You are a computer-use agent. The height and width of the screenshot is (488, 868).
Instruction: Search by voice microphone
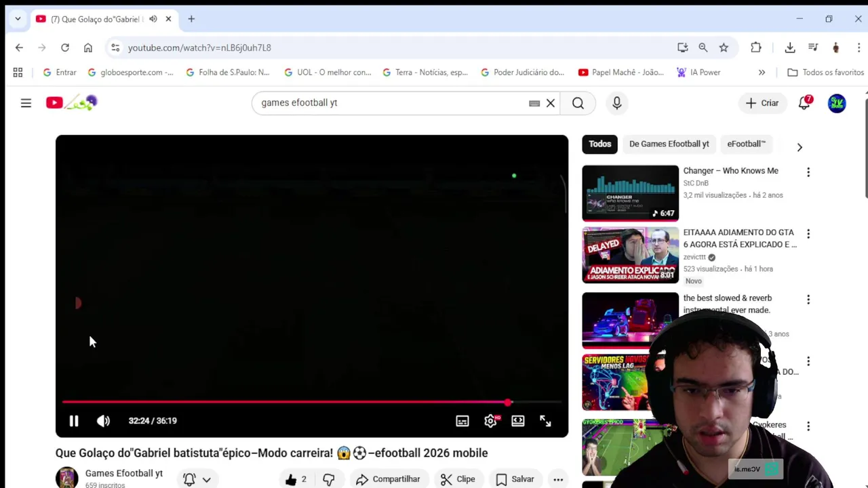(617, 103)
